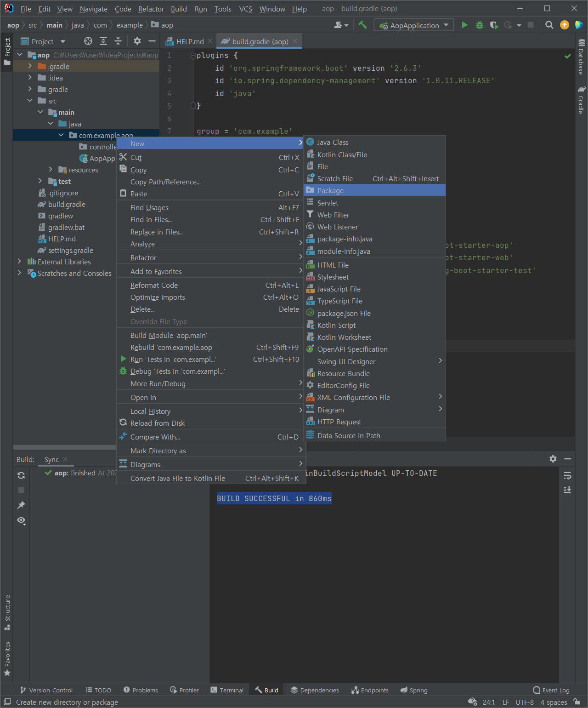Choose Java Class in the New submenu
The image size is (588, 708).
[x=374, y=143]
